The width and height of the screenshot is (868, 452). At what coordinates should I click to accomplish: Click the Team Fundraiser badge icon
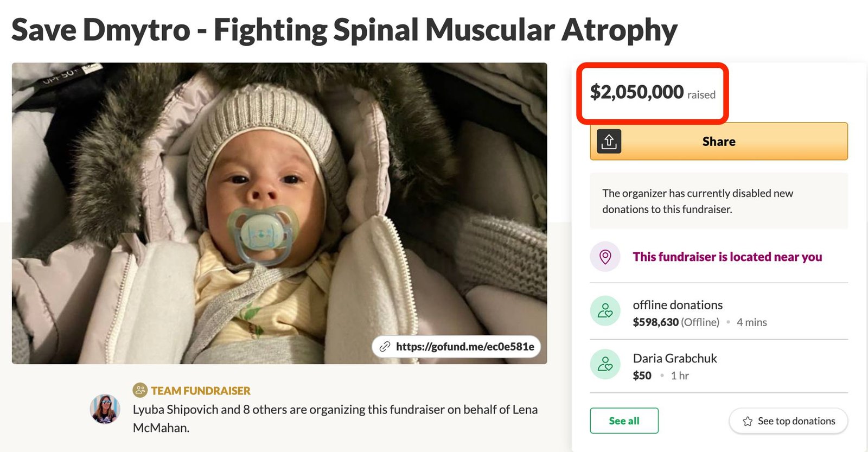point(140,390)
